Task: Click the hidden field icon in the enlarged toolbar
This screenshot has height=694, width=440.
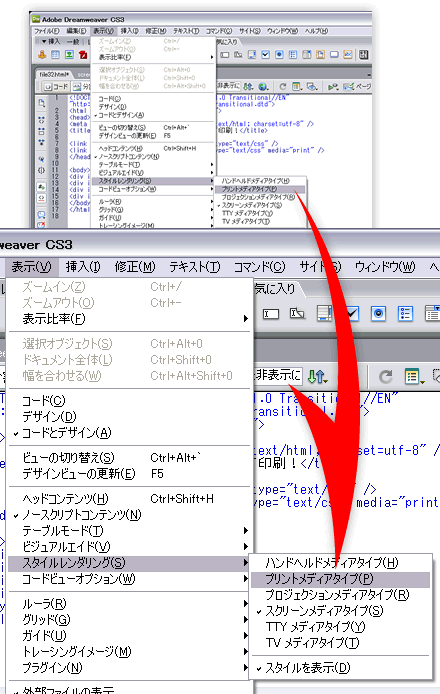Action: 297,313
